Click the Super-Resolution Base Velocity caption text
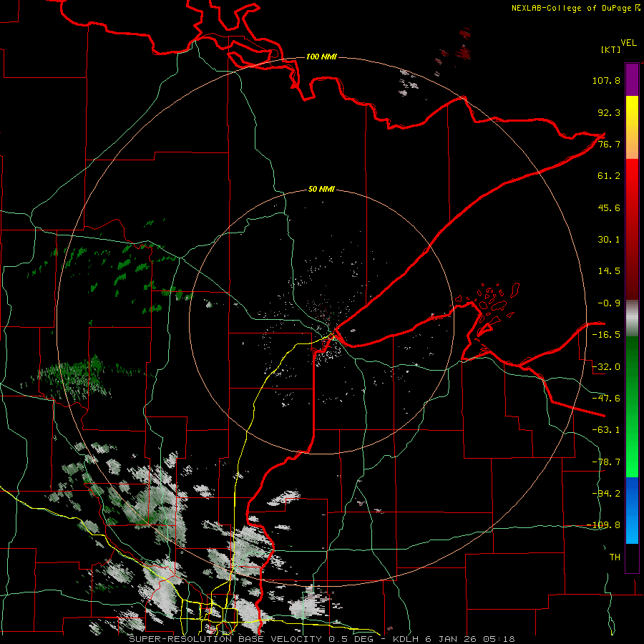 click(x=322, y=639)
